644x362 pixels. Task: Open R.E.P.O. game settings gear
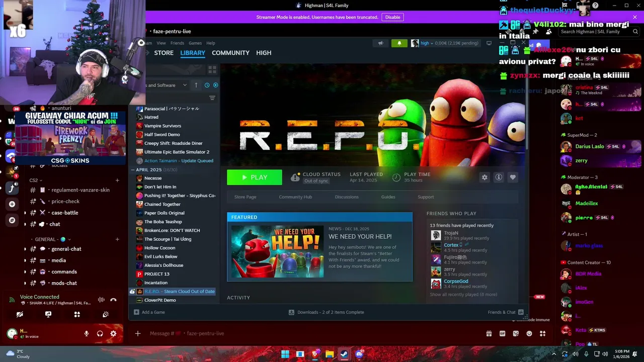click(x=485, y=177)
